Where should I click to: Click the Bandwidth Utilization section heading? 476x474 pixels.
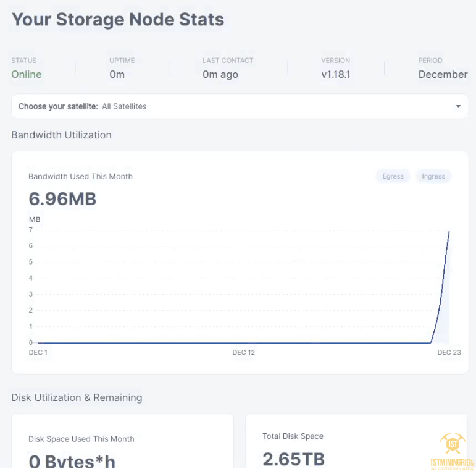(x=61, y=135)
